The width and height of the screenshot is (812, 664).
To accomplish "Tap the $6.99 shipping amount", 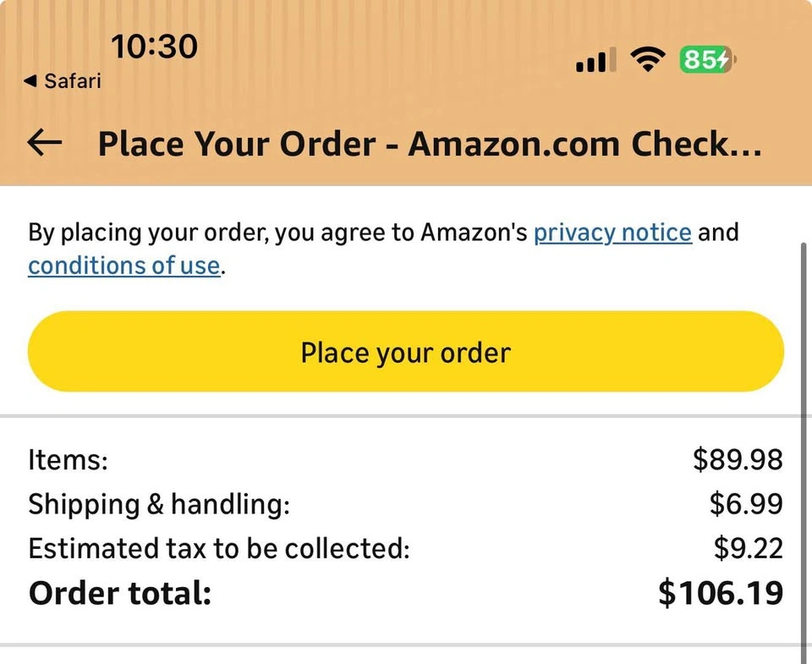I will click(x=746, y=504).
